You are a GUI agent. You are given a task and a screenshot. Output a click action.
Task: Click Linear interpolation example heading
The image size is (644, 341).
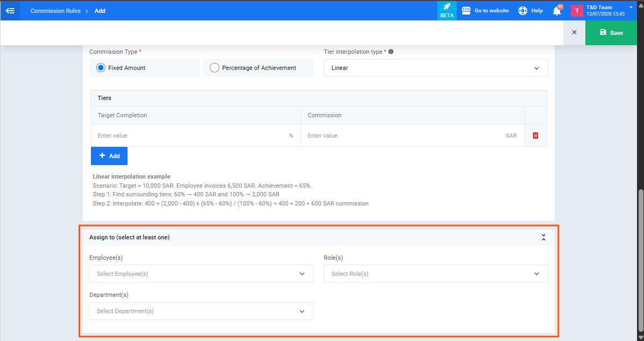pos(131,176)
